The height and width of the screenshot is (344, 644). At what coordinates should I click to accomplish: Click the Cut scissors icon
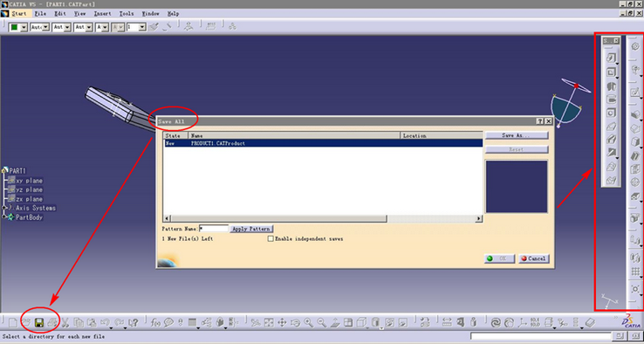click(x=65, y=323)
